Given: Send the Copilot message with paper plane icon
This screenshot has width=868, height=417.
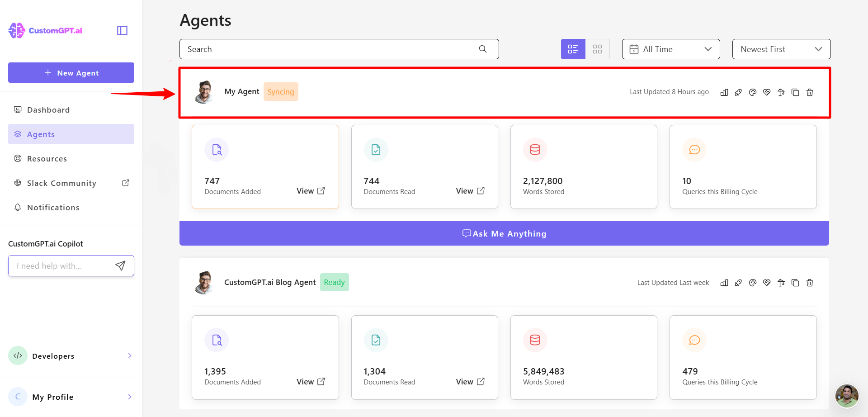Looking at the screenshot, I should 120,265.
